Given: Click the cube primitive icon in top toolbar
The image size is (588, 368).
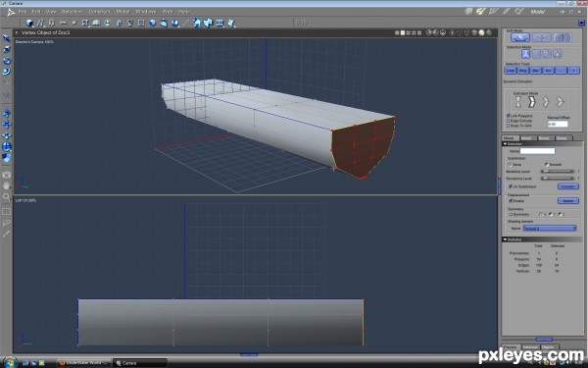Looking at the screenshot, I should 29,23.
